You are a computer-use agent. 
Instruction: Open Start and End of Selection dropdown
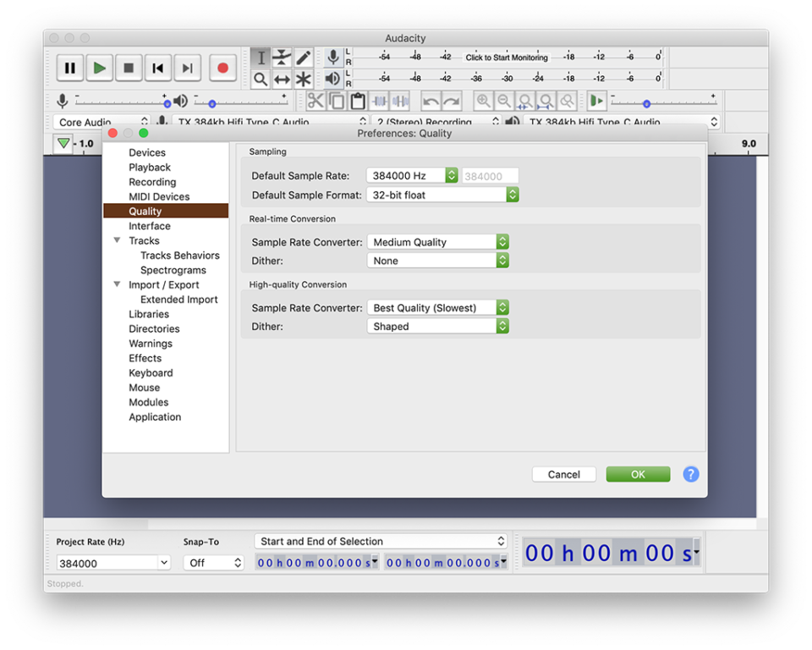pos(381,541)
